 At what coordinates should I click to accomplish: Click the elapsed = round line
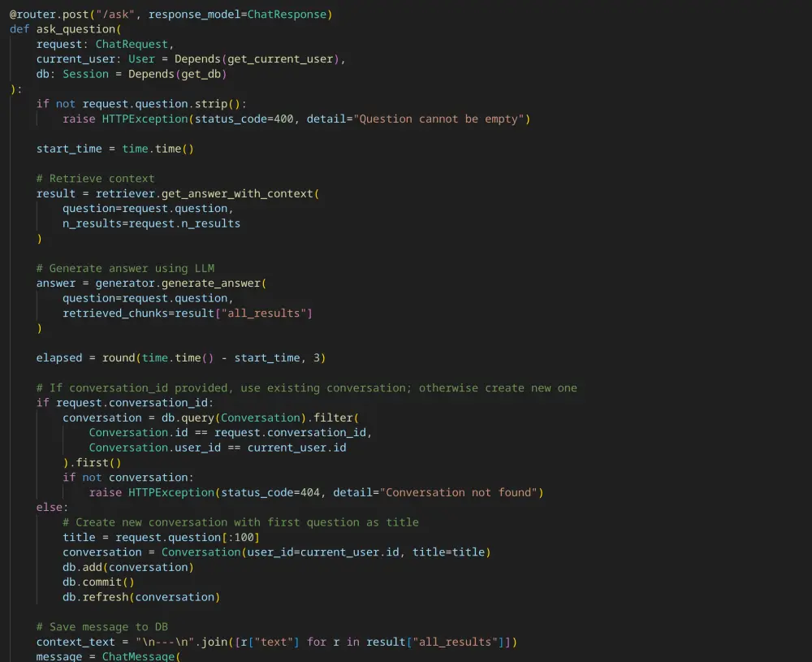pyautogui.click(x=181, y=358)
